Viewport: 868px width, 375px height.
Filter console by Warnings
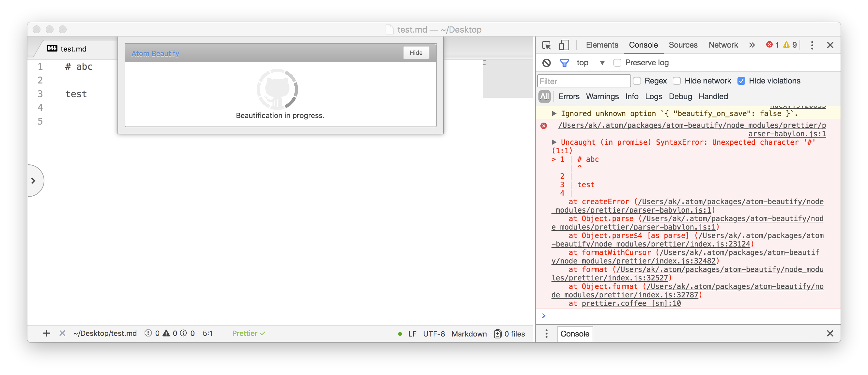(x=602, y=97)
